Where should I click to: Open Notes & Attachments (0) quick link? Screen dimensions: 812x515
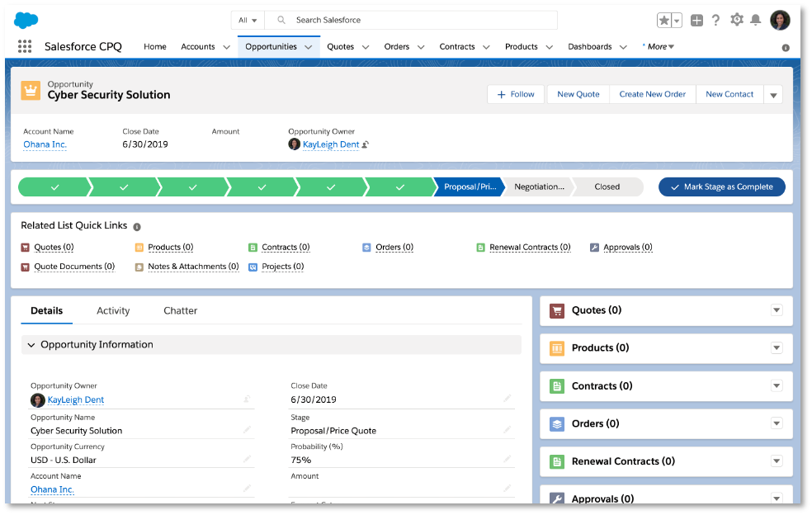[193, 267]
